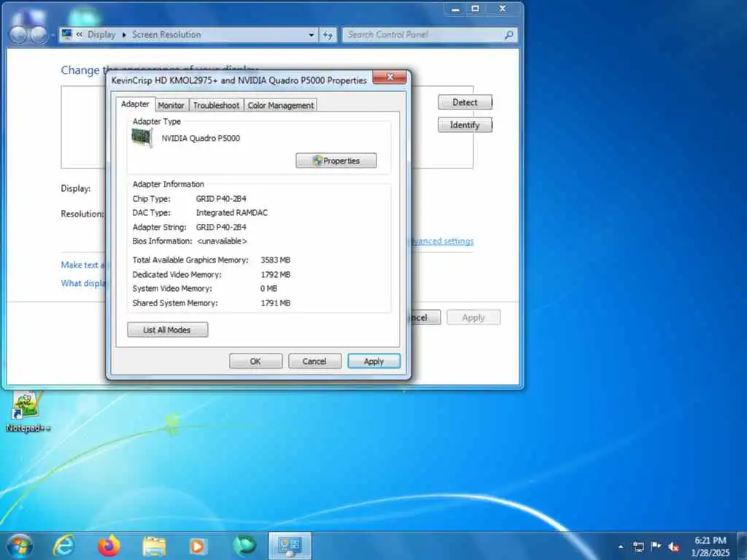Switch to the Monitor tab
This screenshot has height=560, width=747.
[x=171, y=105]
